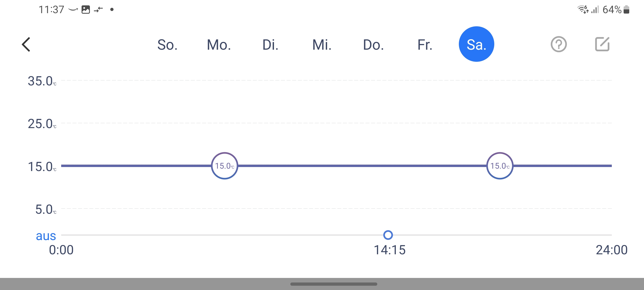Tap the blue "aus" label

click(x=46, y=236)
